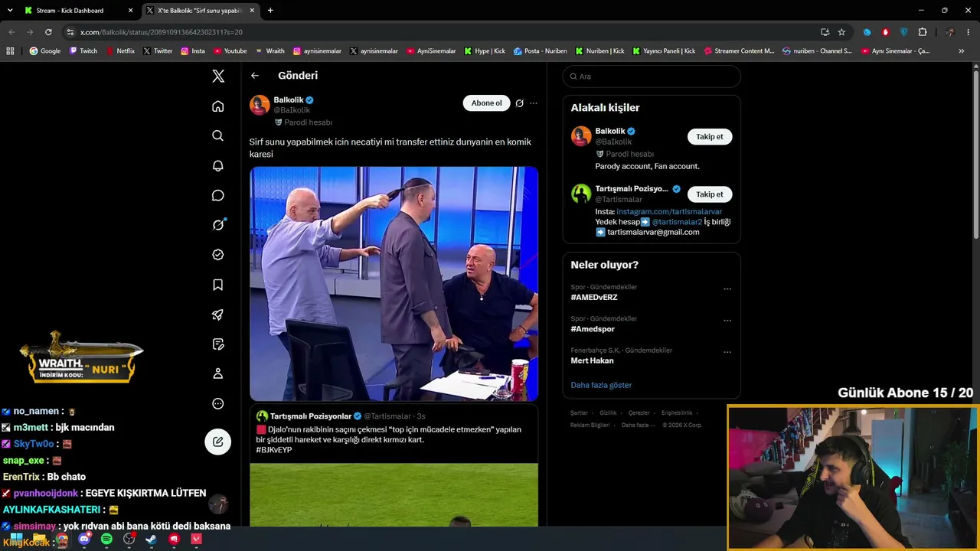The width and height of the screenshot is (980, 551).
Task: Open the Mert Hakan trending topic
Action: coord(592,360)
